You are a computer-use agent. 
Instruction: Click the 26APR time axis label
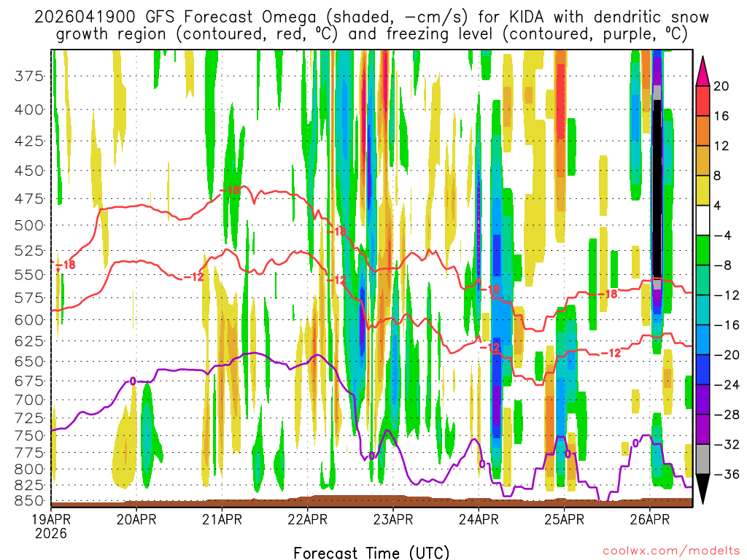(650, 519)
